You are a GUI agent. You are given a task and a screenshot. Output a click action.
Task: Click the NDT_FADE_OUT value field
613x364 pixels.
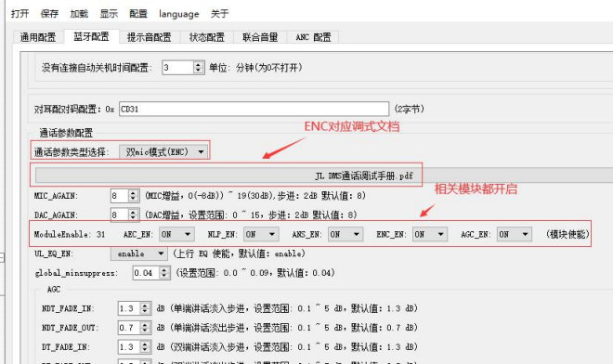pos(128,328)
